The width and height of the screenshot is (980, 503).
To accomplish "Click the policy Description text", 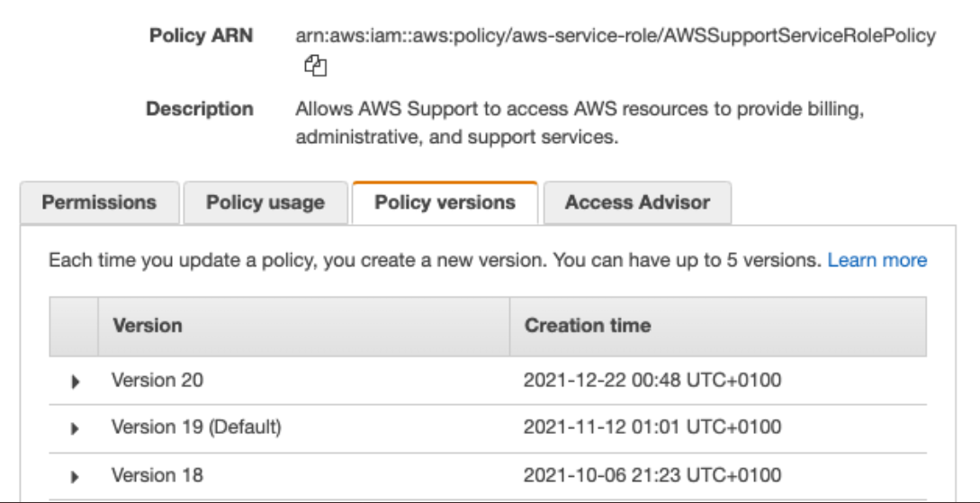I will coord(580,123).
